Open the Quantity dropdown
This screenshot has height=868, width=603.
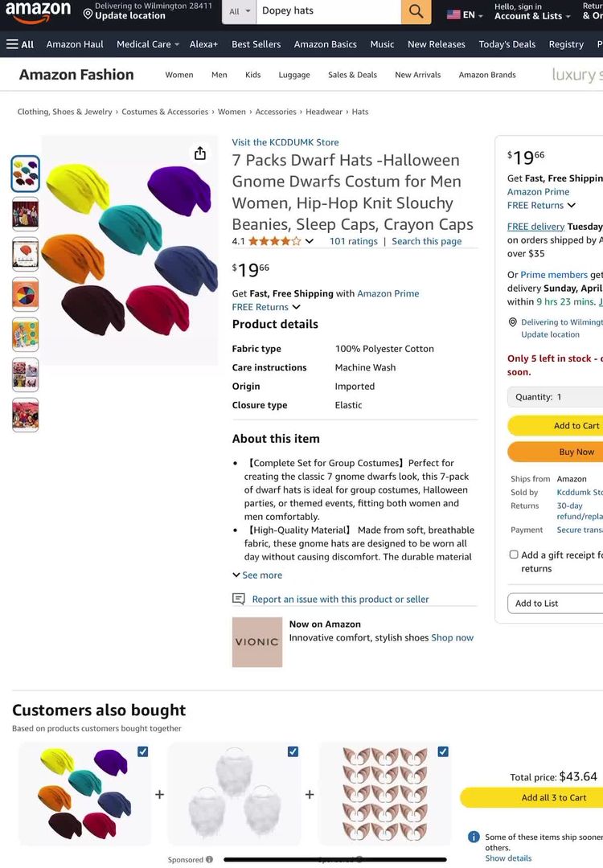pos(555,396)
